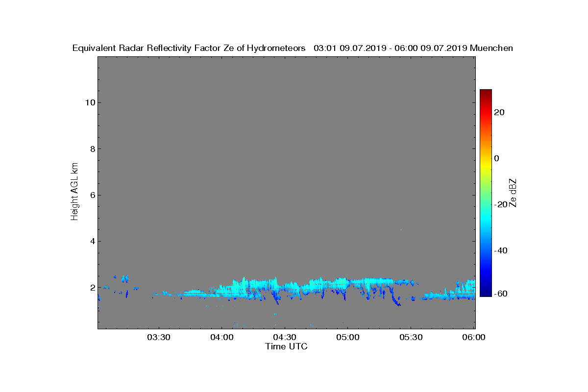This screenshot has width=588, height=392.
Task: Click the date range text '03:01 09.07.2019 - 06:00 09.07.2019'
Action: pyautogui.click(x=390, y=48)
